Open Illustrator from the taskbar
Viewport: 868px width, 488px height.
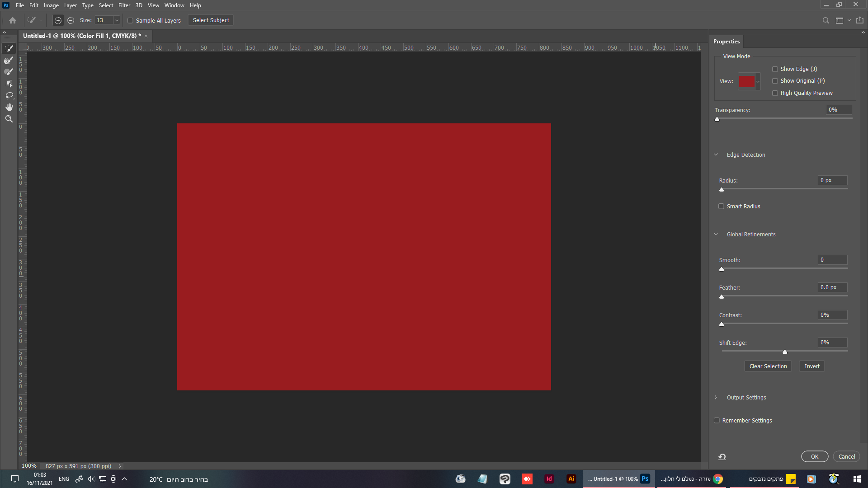[x=571, y=479]
